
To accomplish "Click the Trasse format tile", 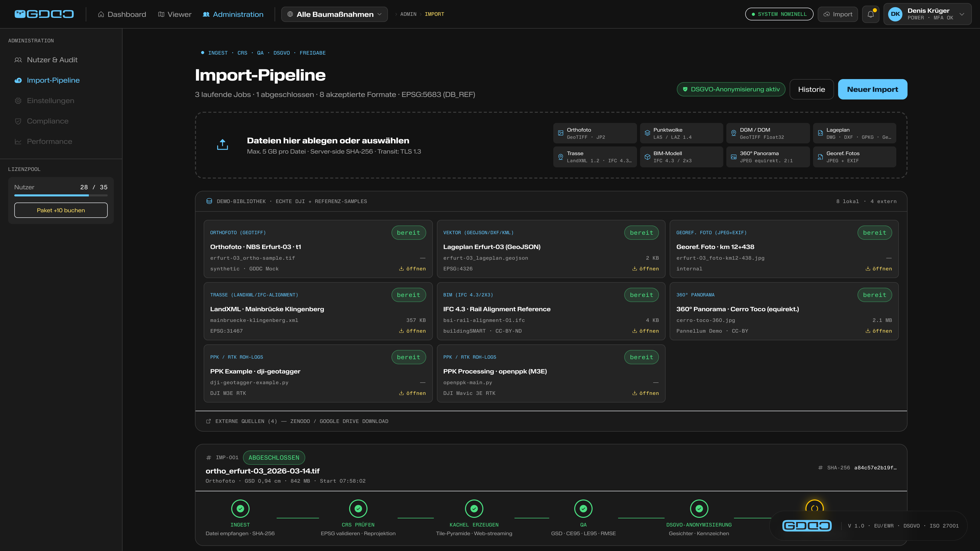I will click(595, 157).
